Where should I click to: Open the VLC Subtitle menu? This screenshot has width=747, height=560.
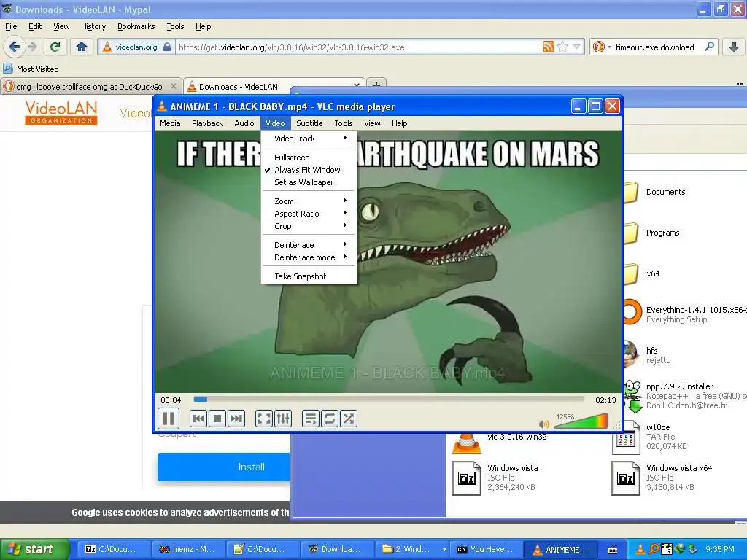click(x=309, y=123)
